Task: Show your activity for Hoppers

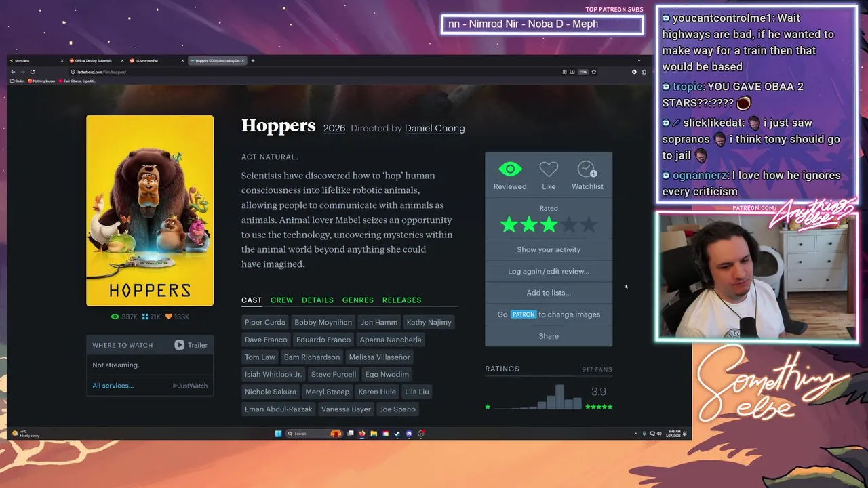Action: tap(549, 249)
